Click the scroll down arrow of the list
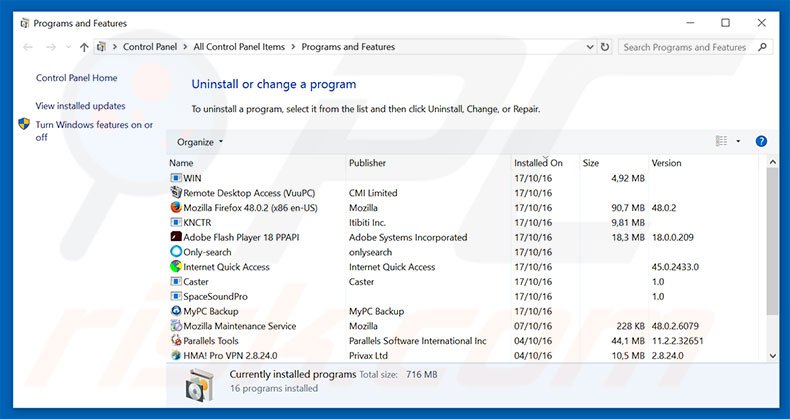The height and width of the screenshot is (419, 790). click(773, 356)
